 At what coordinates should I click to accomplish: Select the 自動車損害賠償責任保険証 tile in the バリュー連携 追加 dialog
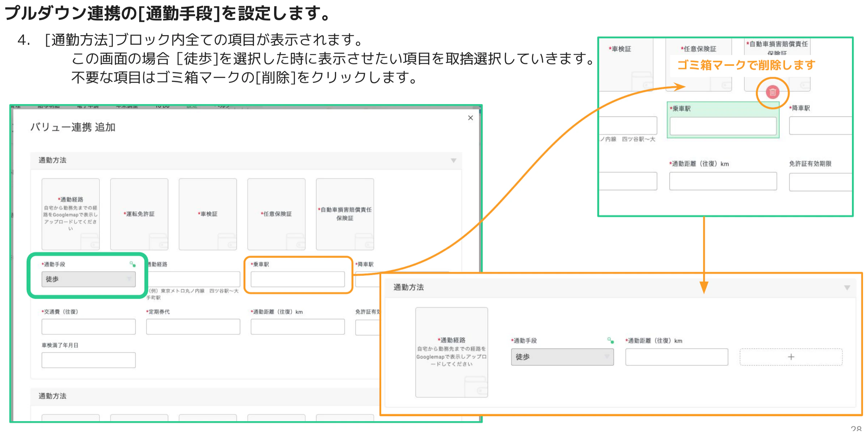pos(345,214)
